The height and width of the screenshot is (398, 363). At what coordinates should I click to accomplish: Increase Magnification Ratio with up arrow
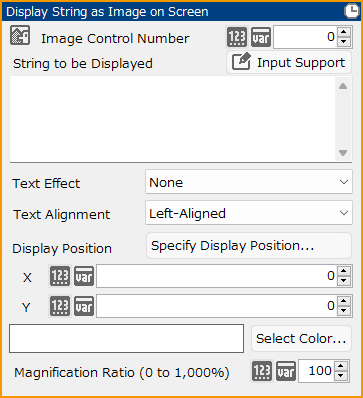(340, 366)
